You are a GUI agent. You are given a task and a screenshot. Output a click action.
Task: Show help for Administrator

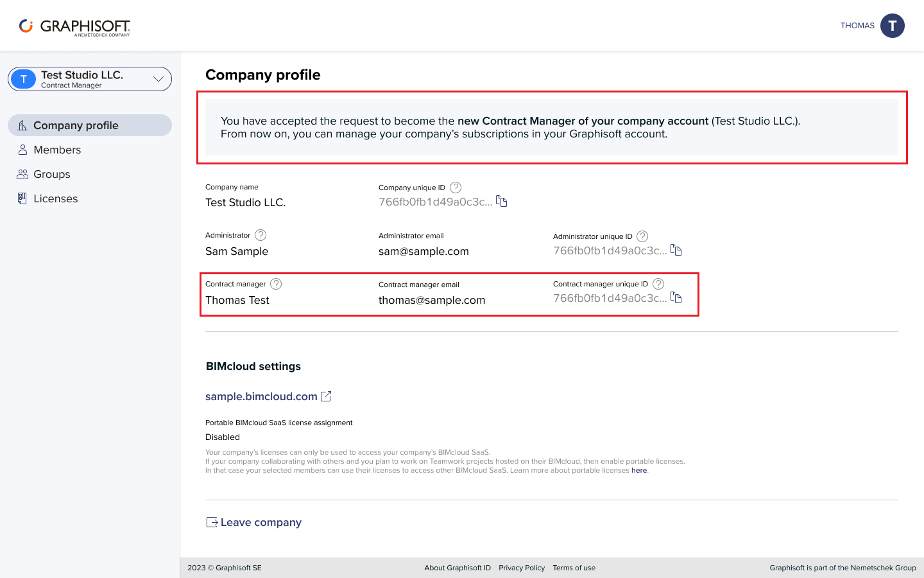pyautogui.click(x=261, y=235)
